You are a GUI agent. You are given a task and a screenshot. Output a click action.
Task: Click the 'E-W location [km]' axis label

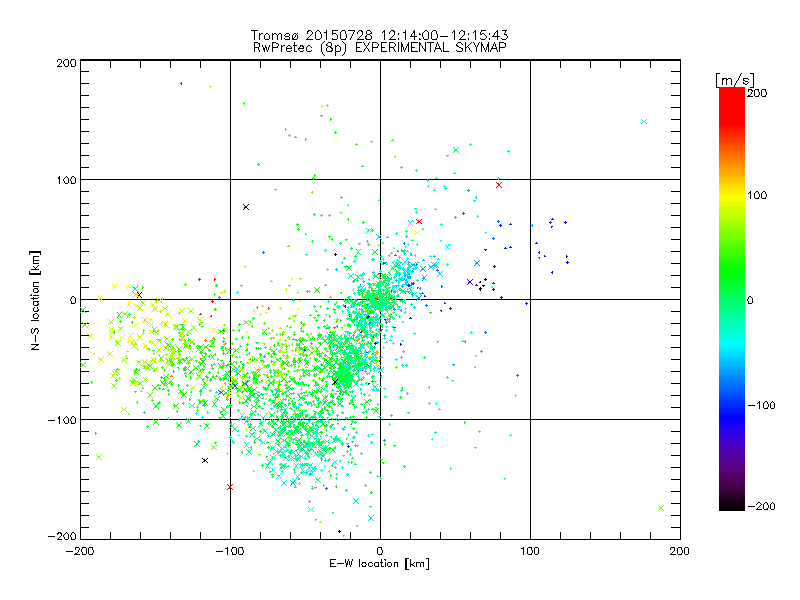click(x=380, y=563)
